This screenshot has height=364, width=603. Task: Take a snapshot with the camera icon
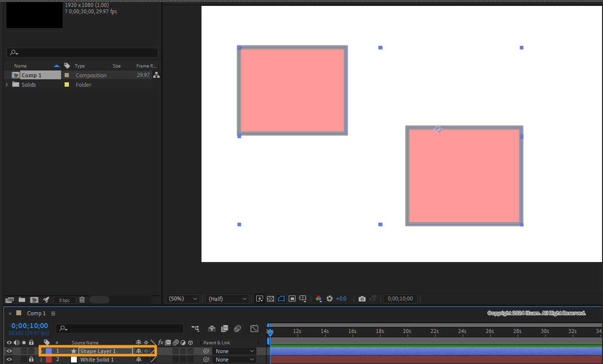362,298
